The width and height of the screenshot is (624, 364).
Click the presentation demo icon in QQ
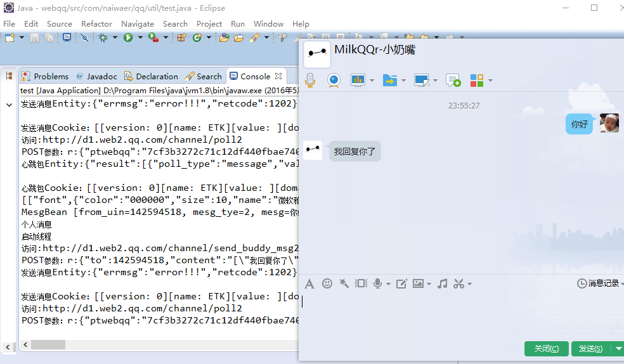(358, 80)
